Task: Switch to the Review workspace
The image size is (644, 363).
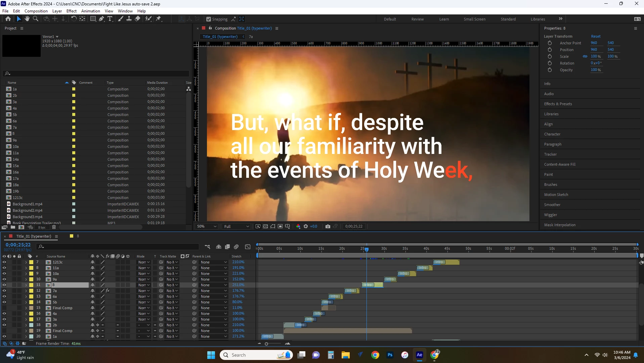Action: [x=418, y=19]
